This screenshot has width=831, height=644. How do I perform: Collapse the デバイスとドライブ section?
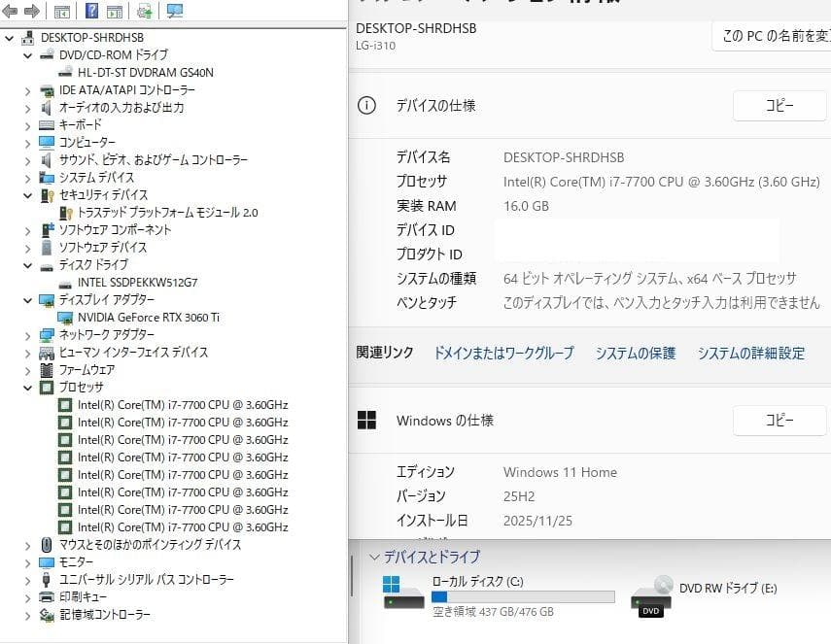coord(374,556)
